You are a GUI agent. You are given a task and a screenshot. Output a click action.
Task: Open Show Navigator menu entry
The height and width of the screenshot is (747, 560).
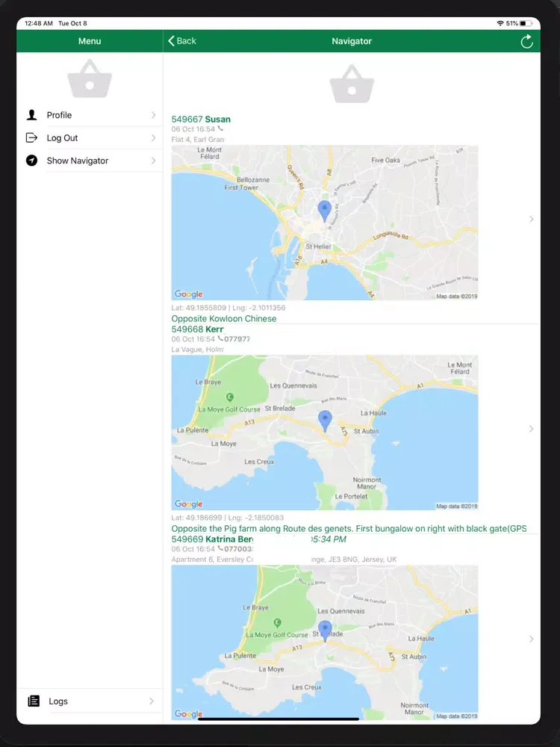90,161
